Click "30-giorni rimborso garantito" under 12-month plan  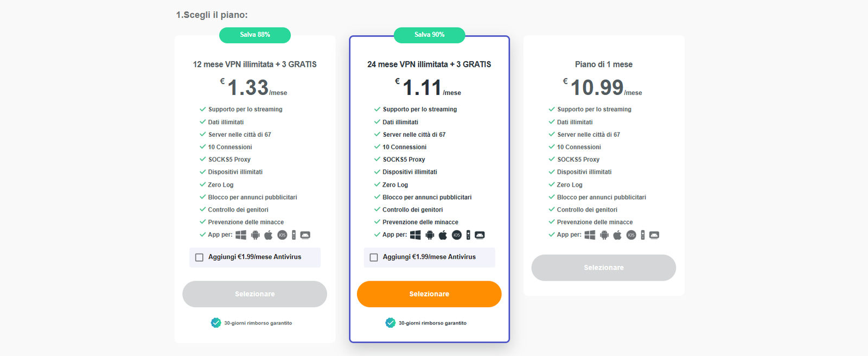tap(258, 323)
